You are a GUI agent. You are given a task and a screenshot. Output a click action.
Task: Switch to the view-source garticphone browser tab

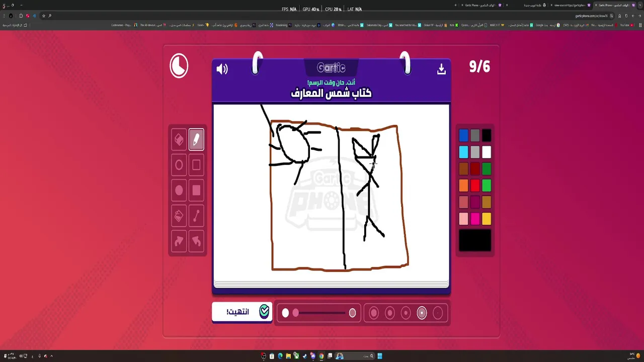[x=570, y=5]
